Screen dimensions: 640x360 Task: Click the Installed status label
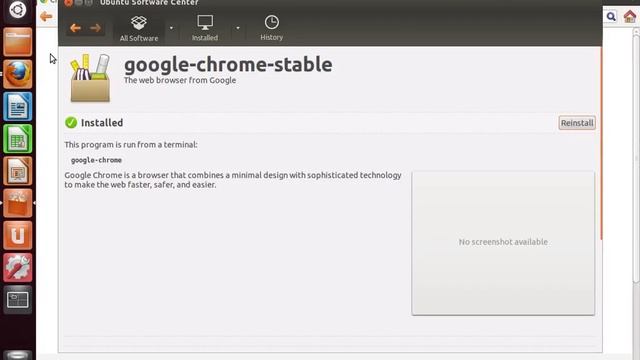(102, 123)
